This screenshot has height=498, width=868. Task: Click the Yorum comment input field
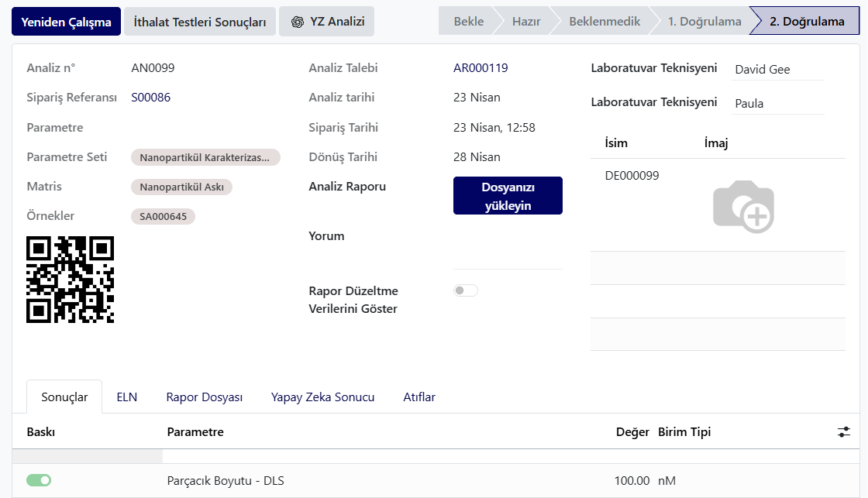[x=508, y=248]
